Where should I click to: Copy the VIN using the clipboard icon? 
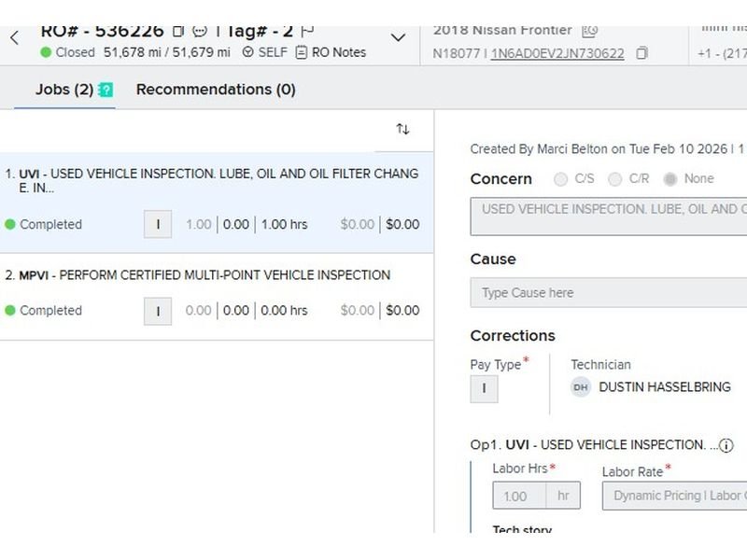641,53
